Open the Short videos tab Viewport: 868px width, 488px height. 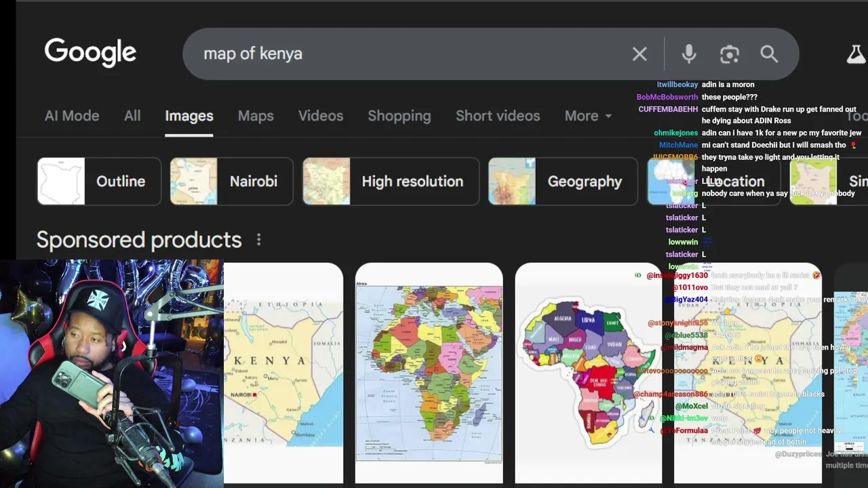(498, 116)
